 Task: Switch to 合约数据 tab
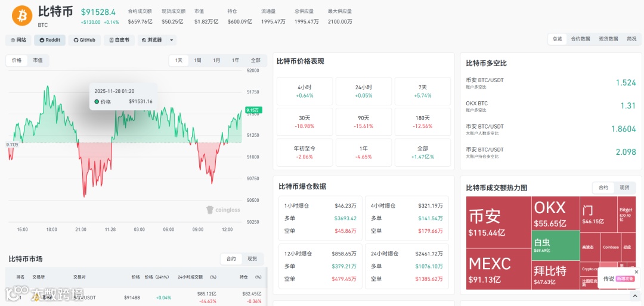580,39
